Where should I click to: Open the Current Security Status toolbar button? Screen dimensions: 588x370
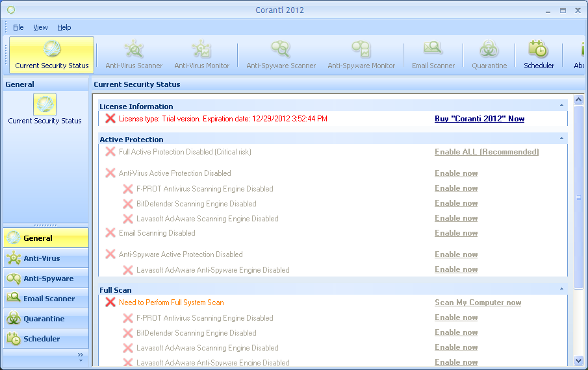pos(52,55)
